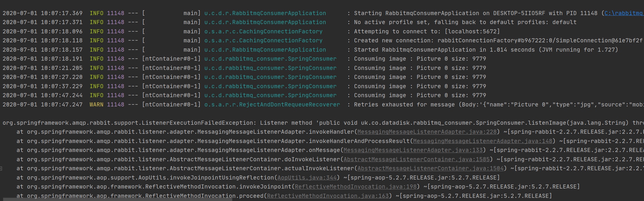This screenshot has width=644, height=201.
Task: Open the C:\rabbitmq path link
Action: click(623, 13)
